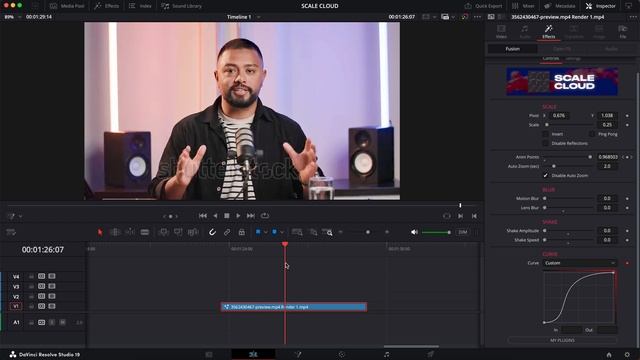This screenshot has height=360, width=640.
Task: Click Quick Export
Action: [x=483, y=6]
